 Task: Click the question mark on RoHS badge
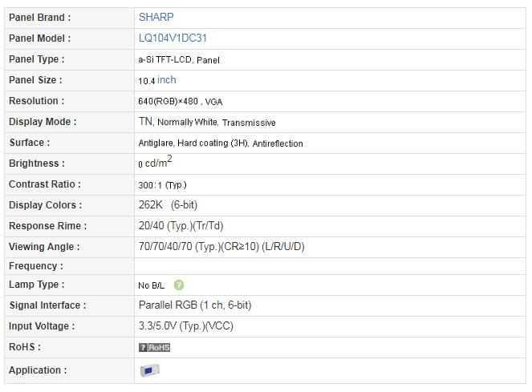click(143, 347)
